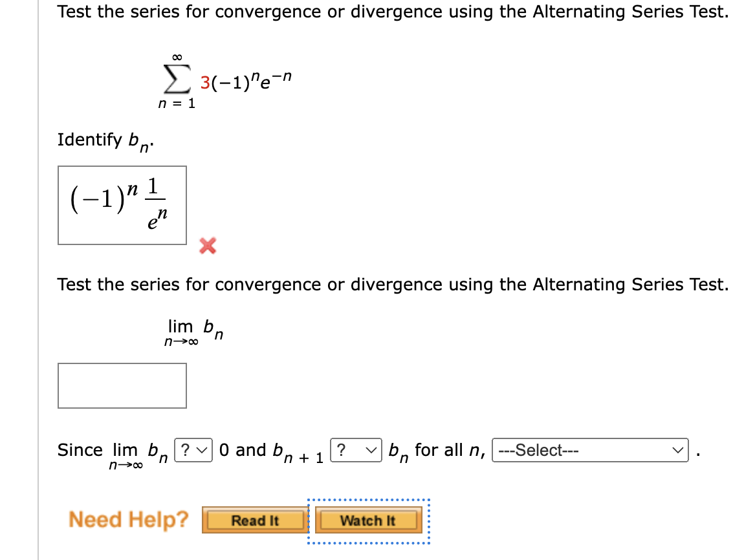Click the empty limit answer box
Viewport: 744px width, 560px height.
[x=122, y=385]
